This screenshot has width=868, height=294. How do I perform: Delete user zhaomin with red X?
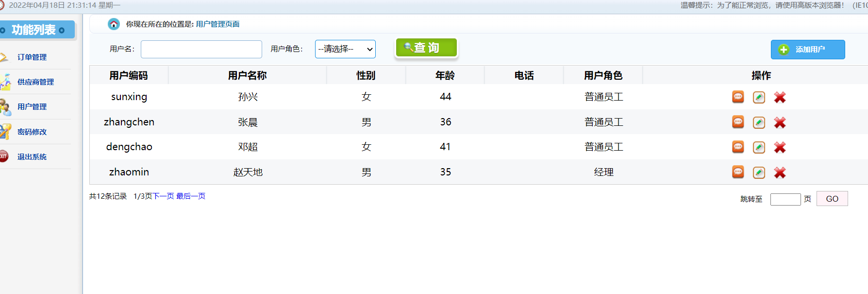[780, 173]
